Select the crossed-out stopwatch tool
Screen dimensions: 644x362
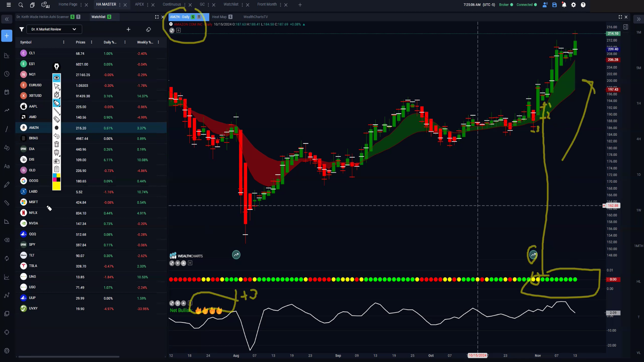pyautogui.click(x=57, y=95)
